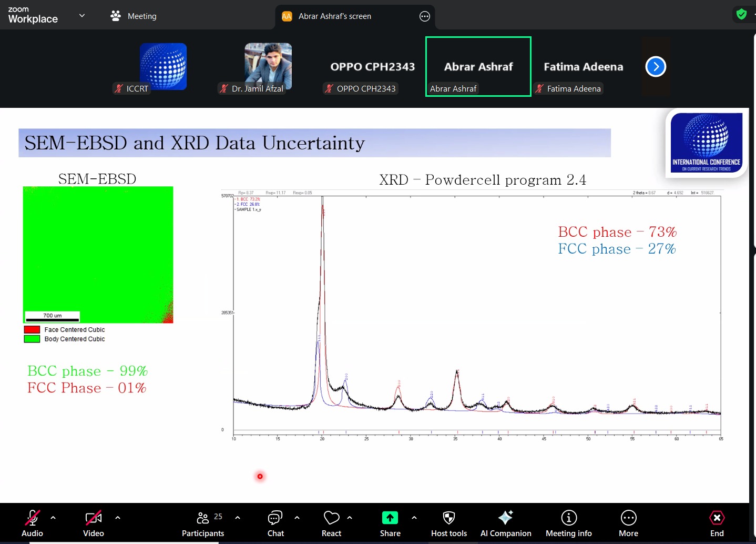The image size is (756, 544).
Task: Expand the Audio options caret
Action: [53, 518]
